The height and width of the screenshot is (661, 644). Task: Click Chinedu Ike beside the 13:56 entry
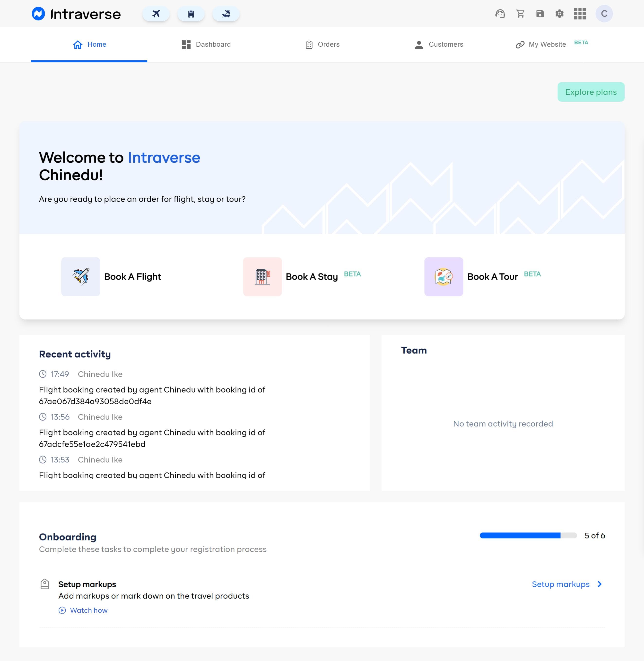100,417
